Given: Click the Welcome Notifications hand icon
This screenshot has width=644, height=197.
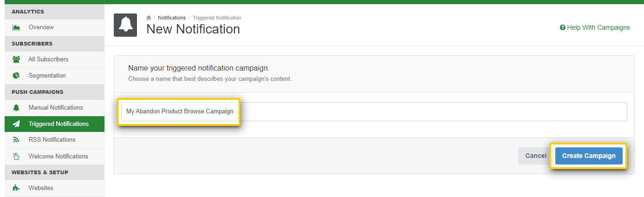Looking at the screenshot, I should pos(16,157).
